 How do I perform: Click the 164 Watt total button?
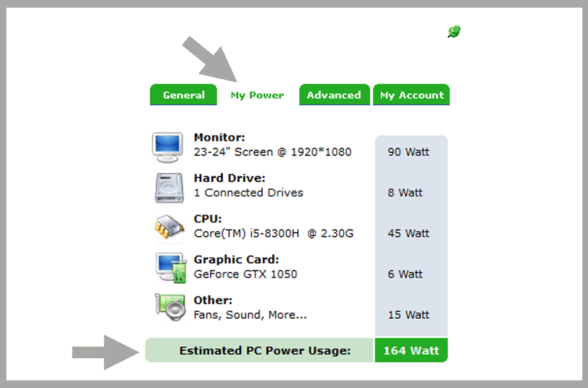coord(411,350)
